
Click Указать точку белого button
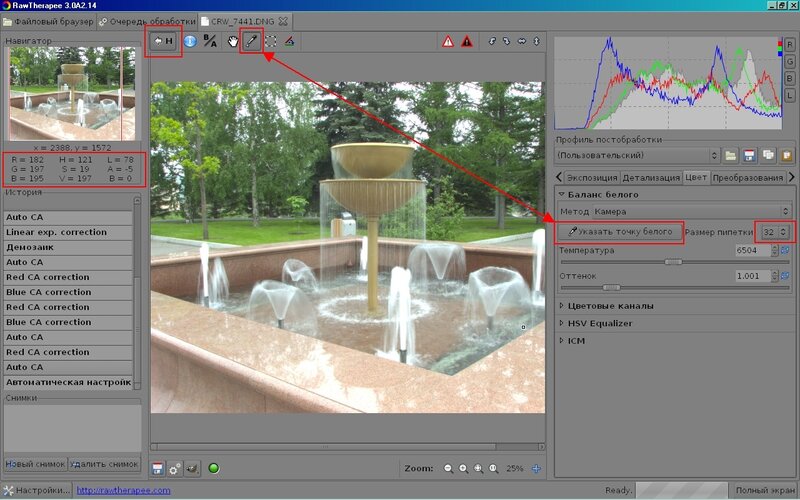click(x=620, y=232)
